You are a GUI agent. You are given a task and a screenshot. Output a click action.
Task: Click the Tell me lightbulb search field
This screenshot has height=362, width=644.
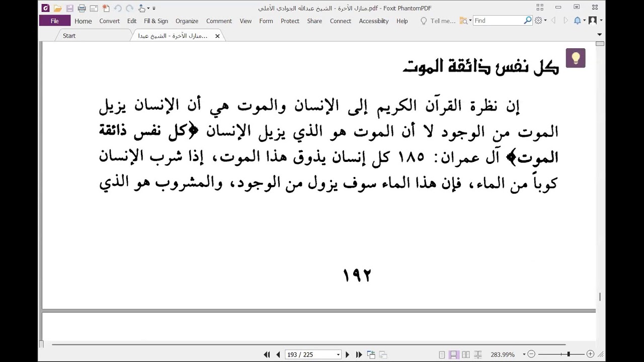[x=438, y=21]
